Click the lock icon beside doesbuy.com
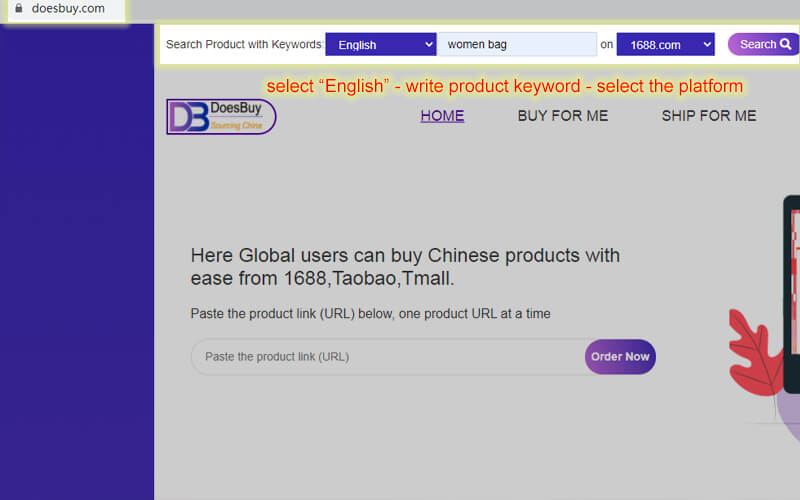The height and width of the screenshot is (500, 800). (19, 8)
